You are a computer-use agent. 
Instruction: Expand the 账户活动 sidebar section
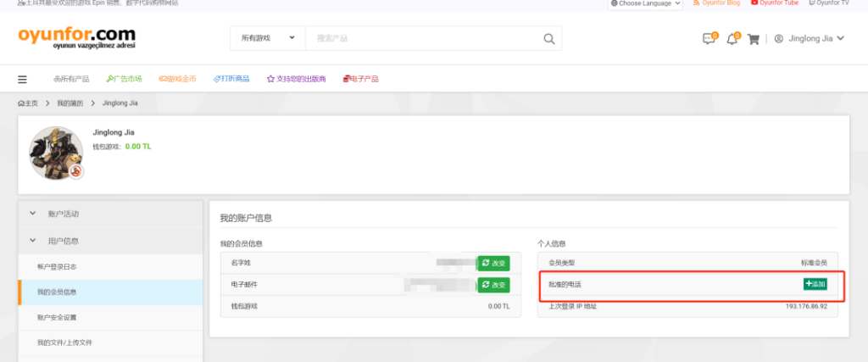(x=110, y=214)
